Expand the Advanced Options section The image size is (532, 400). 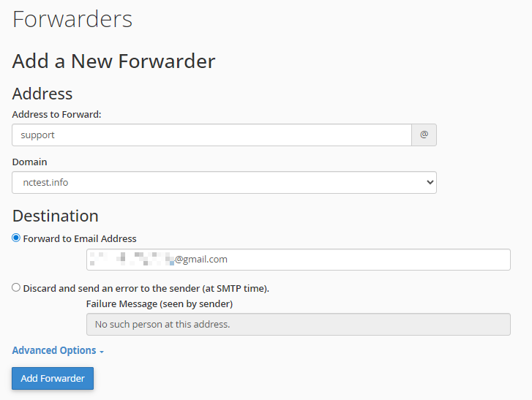tap(54, 350)
